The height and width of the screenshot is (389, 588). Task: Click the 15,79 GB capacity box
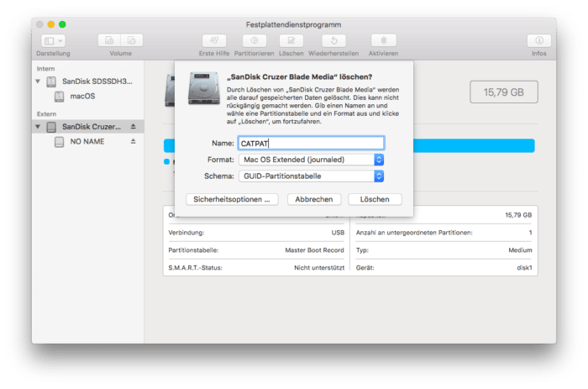[x=504, y=92]
